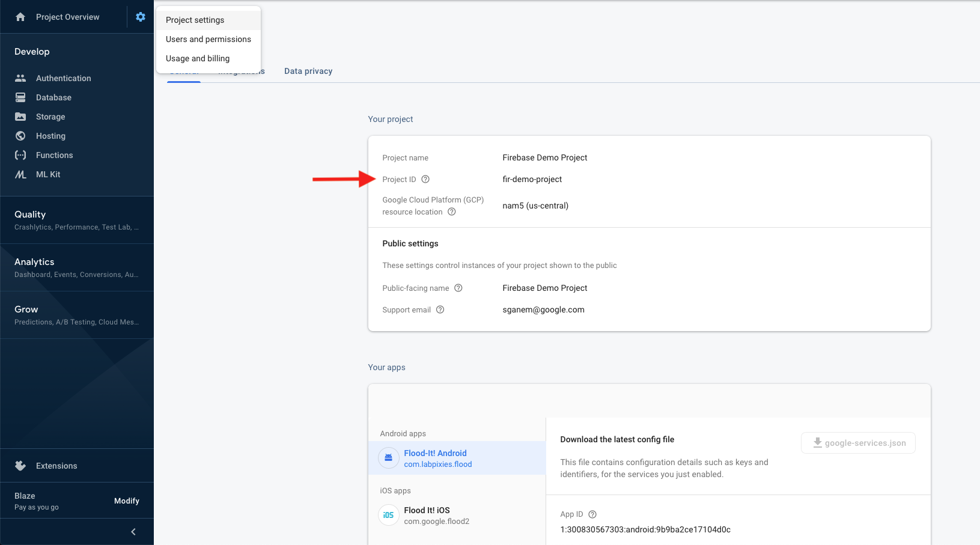Expand the Quality section
980x545 pixels.
(77, 220)
